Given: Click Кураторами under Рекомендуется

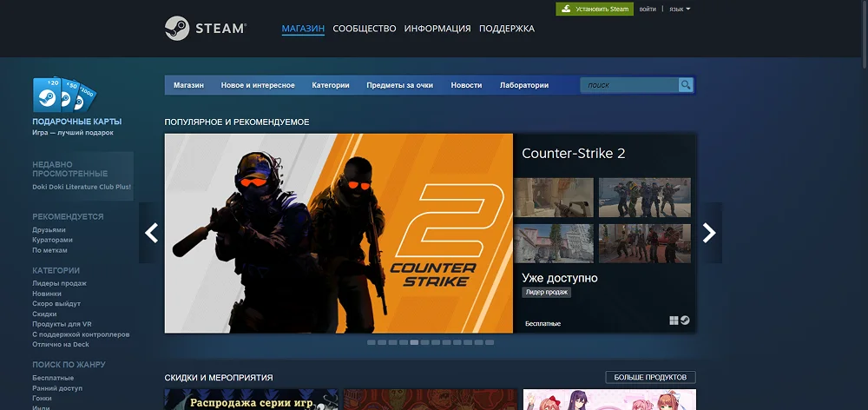Looking at the screenshot, I should coord(53,240).
